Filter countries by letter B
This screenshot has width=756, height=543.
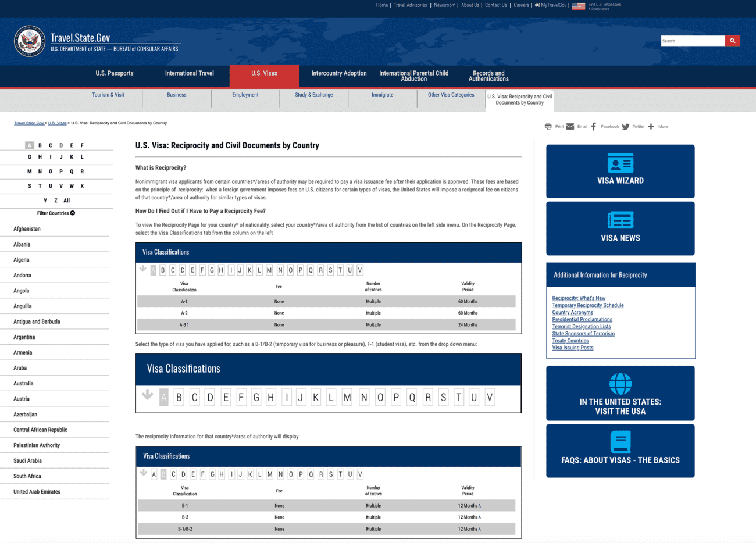click(x=40, y=145)
